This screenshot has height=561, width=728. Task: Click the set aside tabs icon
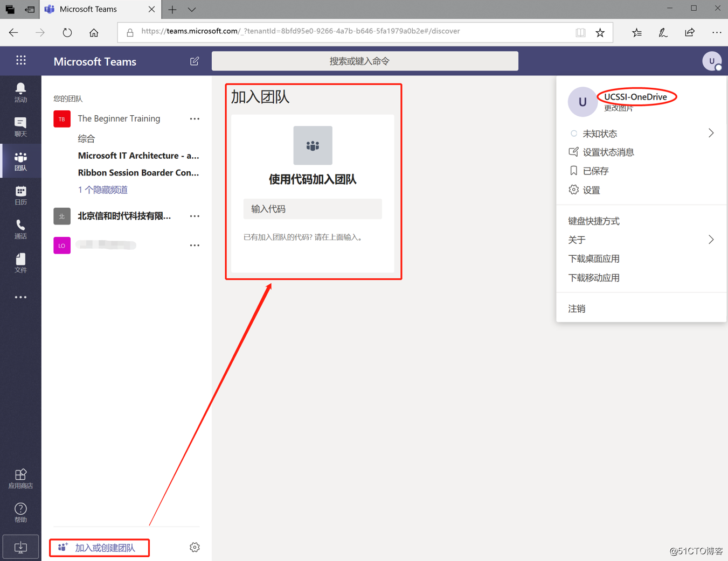(30, 10)
